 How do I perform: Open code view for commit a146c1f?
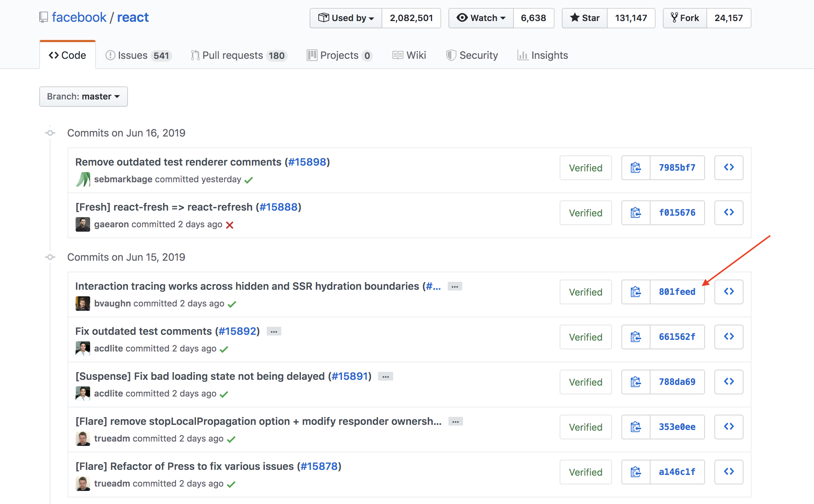tap(729, 472)
